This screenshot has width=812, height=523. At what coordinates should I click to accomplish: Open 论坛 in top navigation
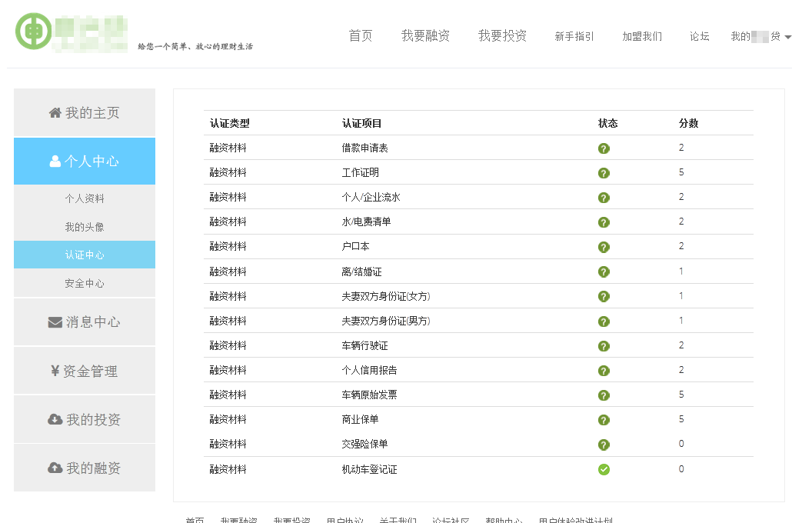coord(700,36)
